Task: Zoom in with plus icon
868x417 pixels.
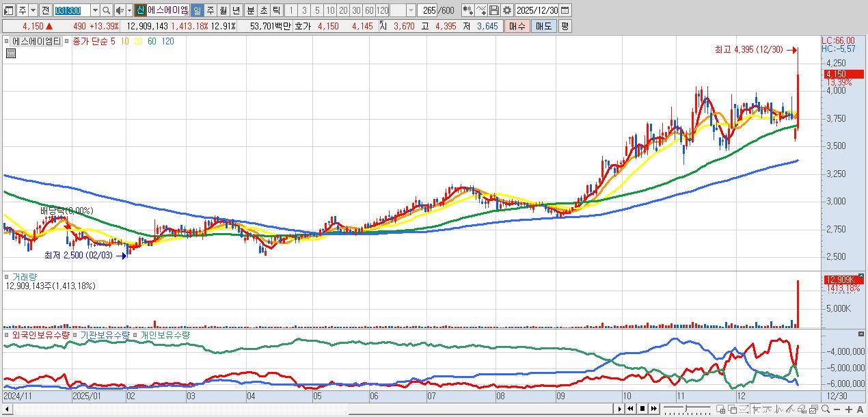Action: [848, 409]
